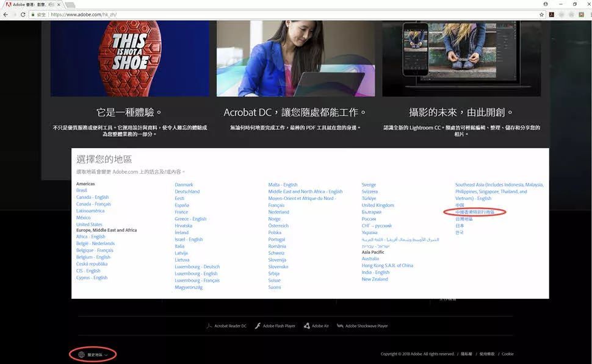Screen dimensions: 592x364
Task: Choose Magyarország region link
Action: (189, 287)
